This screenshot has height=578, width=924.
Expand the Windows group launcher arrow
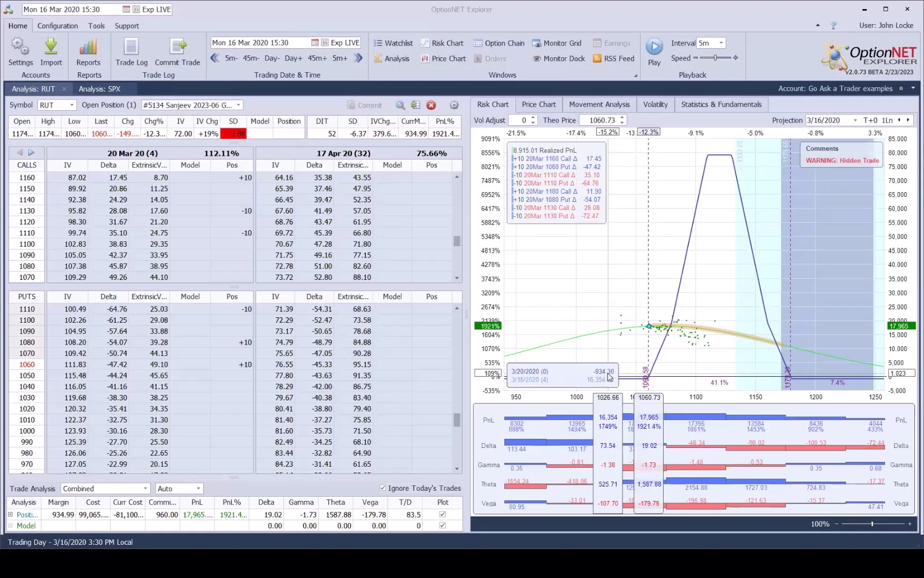(x=636, y=75)
